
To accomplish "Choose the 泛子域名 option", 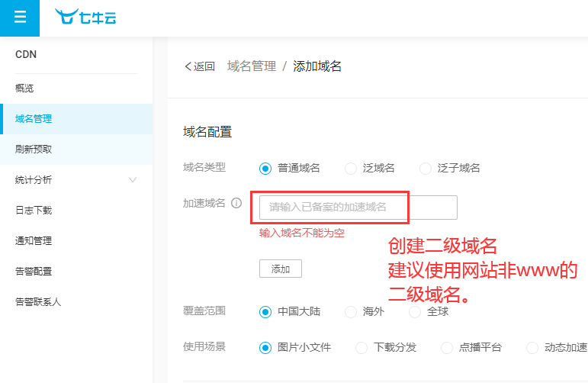I will tap(426, 168).
